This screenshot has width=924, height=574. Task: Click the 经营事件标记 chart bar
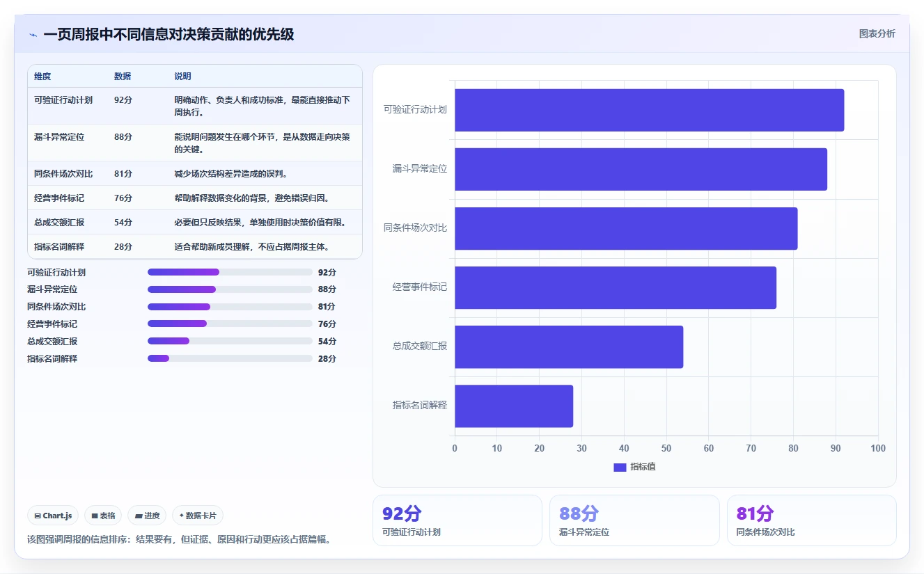[x=616, y=287]
